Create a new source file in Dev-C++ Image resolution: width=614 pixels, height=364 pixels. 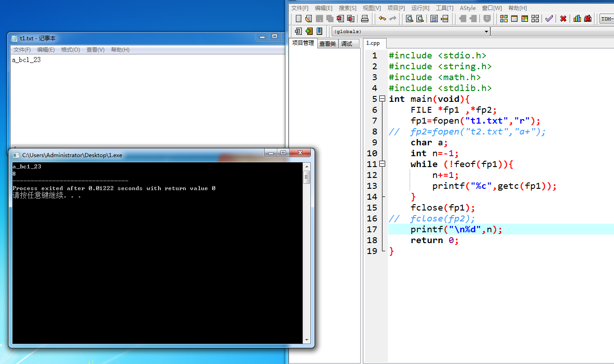pyautogui.click(x=298, y=19)
